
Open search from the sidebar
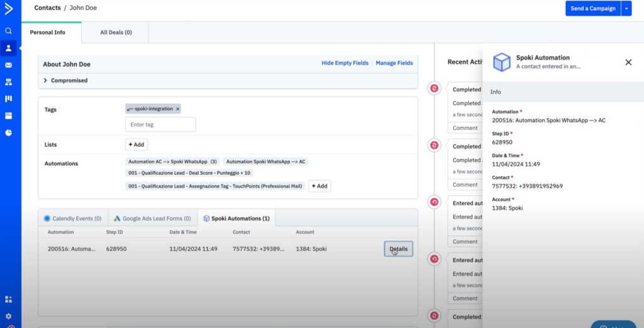[x=9, y=31]
